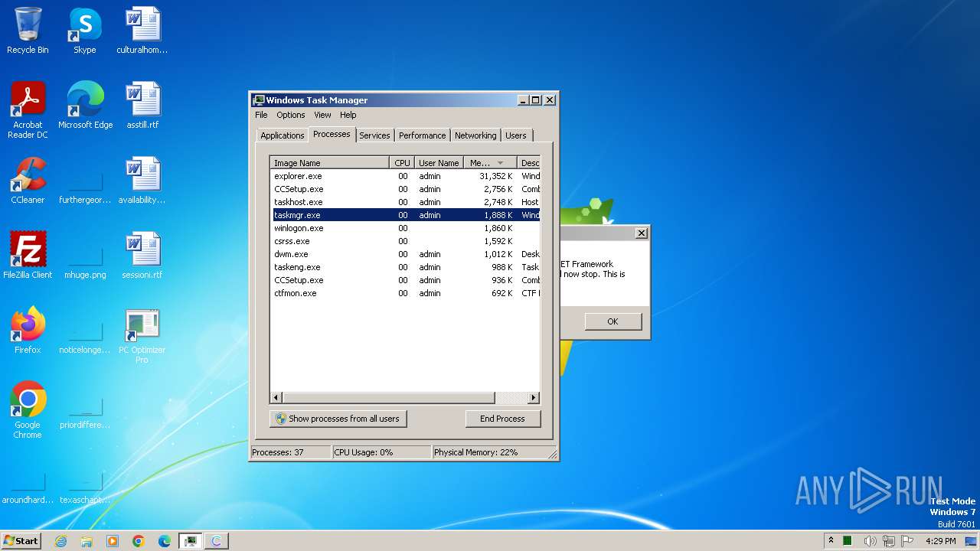This screenshot has width=980, height=551.
Task: Launch Google Chrome desktop shortcut
Action: point(28,409)
